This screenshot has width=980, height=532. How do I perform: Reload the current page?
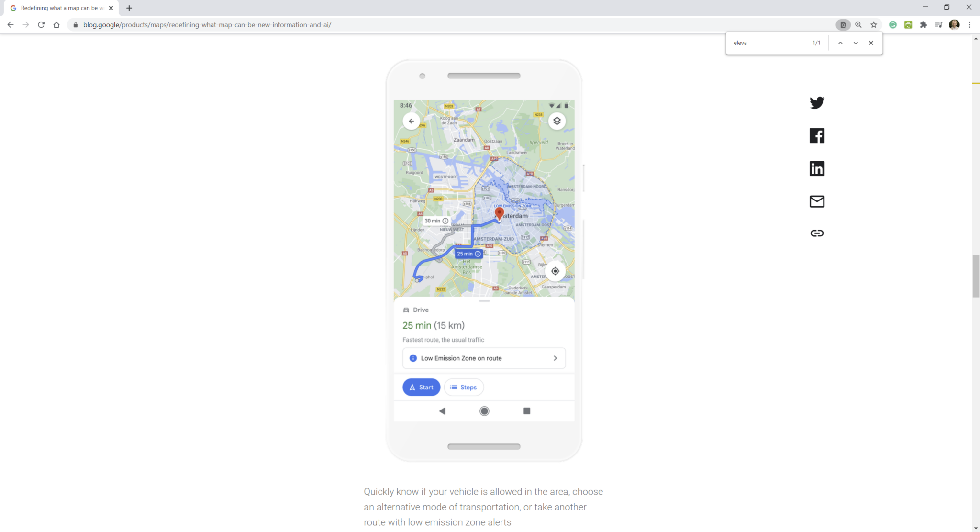coord(41,24)
